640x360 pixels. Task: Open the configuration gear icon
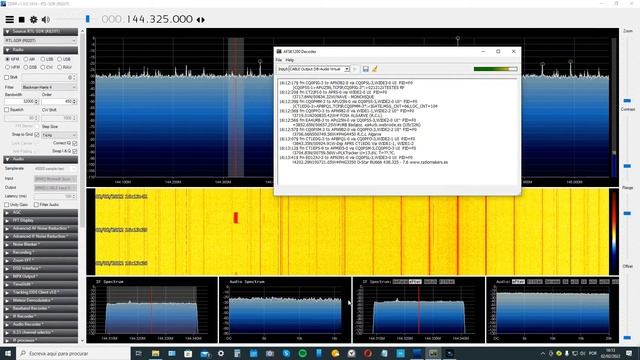point(33,19)
